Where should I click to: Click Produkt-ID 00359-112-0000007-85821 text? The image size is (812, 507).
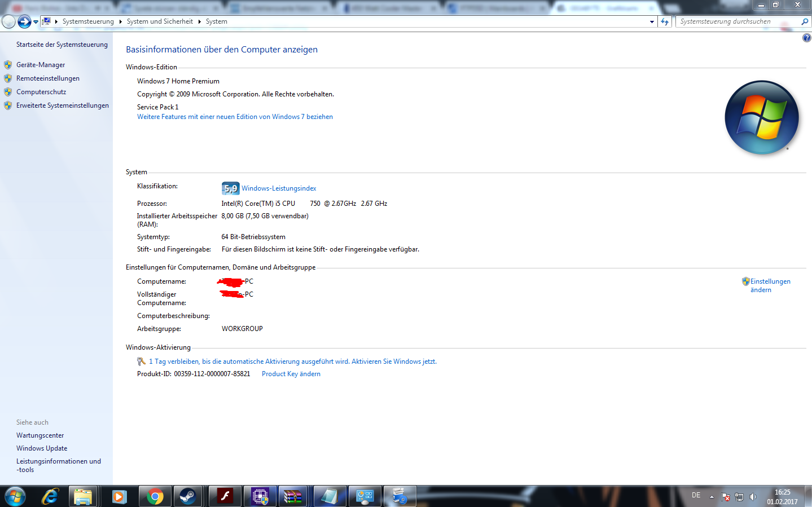[194, 374]
